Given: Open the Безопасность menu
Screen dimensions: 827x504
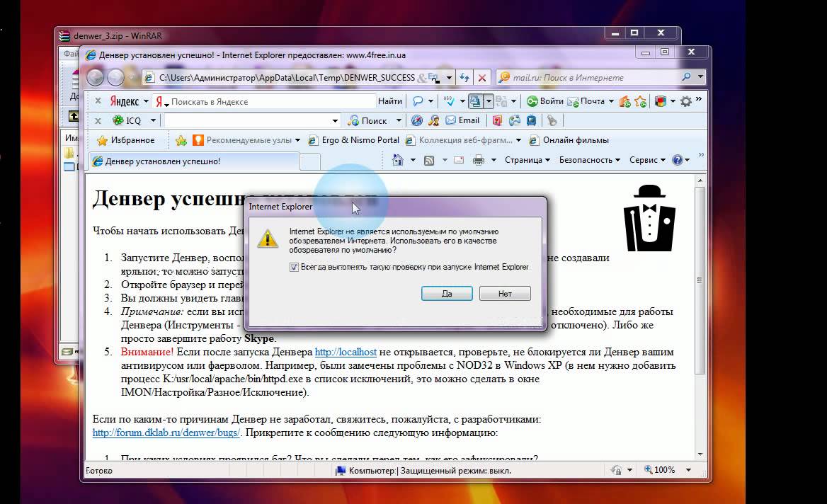Looking at the screenshot, I should tap(589, 160).
